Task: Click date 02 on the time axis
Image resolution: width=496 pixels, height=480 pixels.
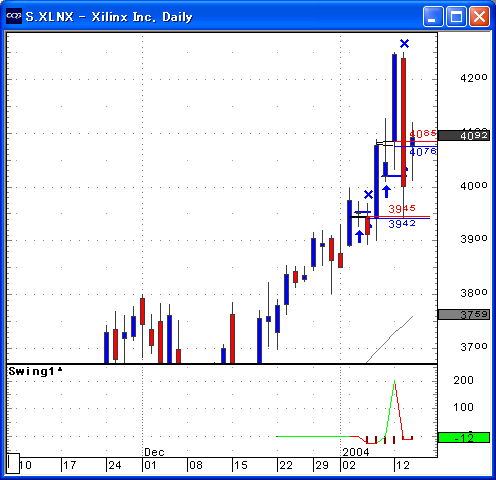Action: pos(349,465)
